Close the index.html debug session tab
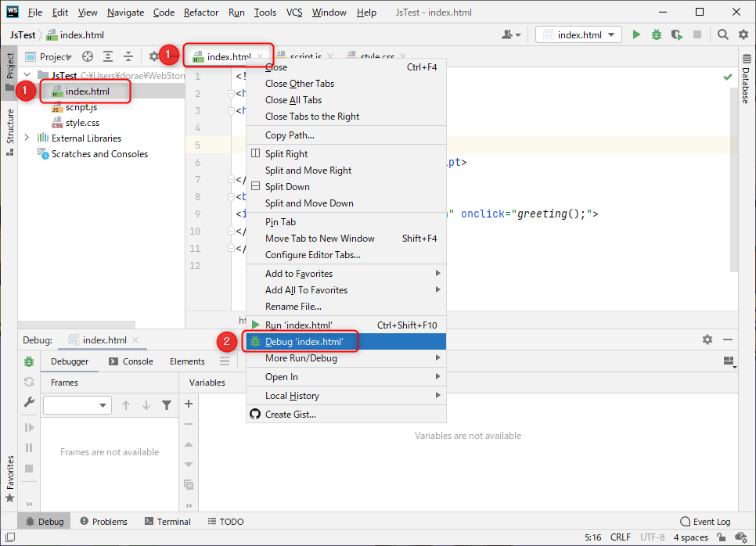 pos(135,340)
